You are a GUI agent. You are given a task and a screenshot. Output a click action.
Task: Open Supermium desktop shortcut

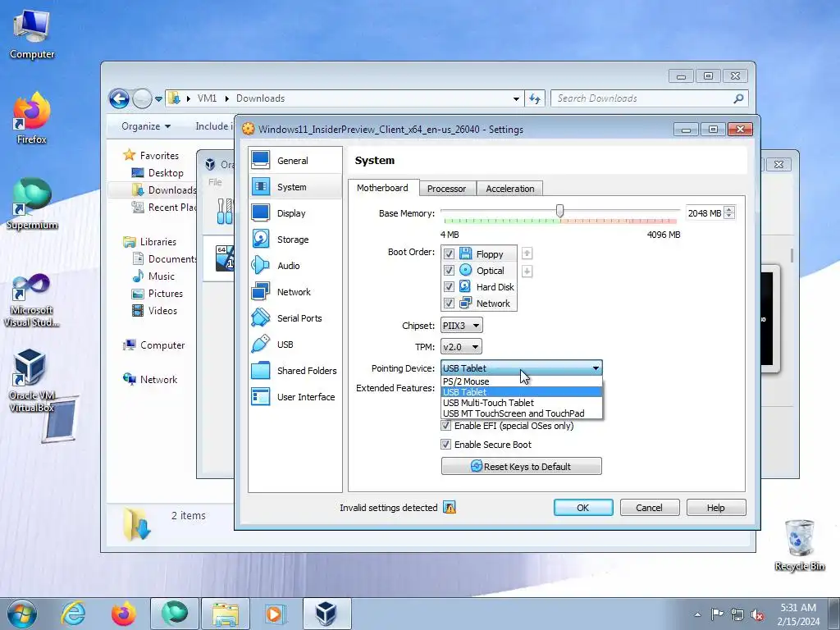[32, 203]
